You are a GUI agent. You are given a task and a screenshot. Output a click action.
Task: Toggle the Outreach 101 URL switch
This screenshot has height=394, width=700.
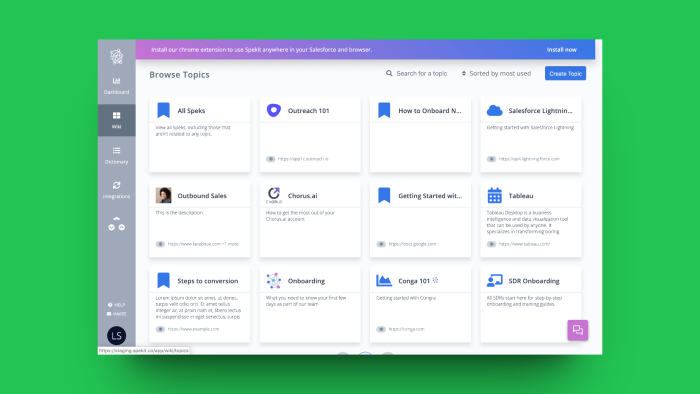(x=271, y=159)
